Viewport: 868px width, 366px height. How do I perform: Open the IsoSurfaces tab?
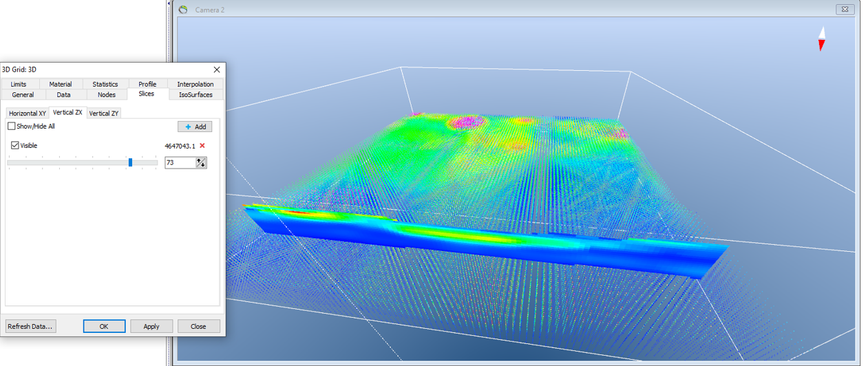[195, 95]
